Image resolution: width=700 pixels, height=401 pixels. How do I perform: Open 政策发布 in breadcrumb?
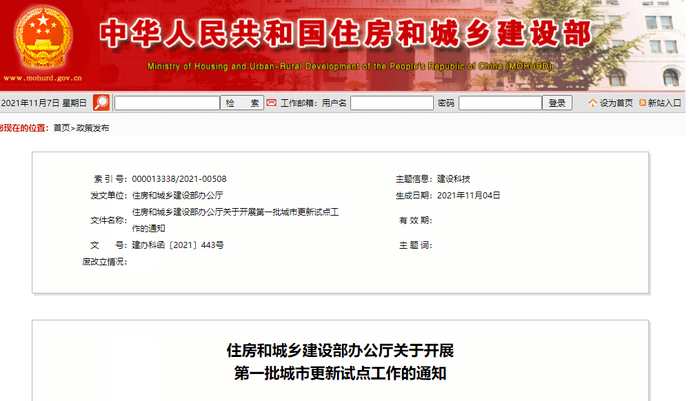[x=92, y=128]
